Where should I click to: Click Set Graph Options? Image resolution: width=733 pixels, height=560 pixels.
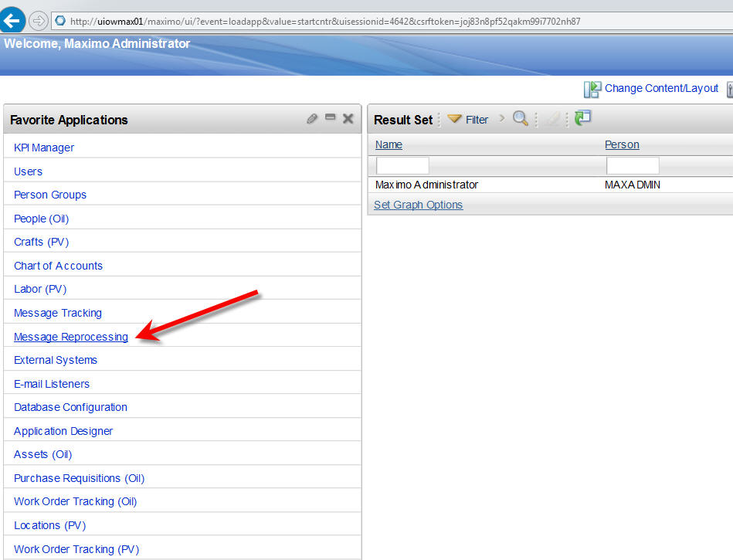[x=417, y=204]
